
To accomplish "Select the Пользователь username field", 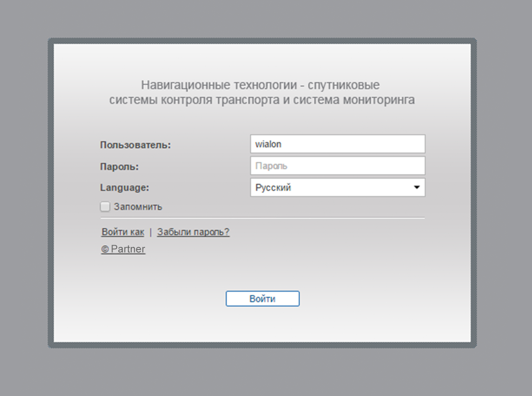I will (x=338, y=143).
